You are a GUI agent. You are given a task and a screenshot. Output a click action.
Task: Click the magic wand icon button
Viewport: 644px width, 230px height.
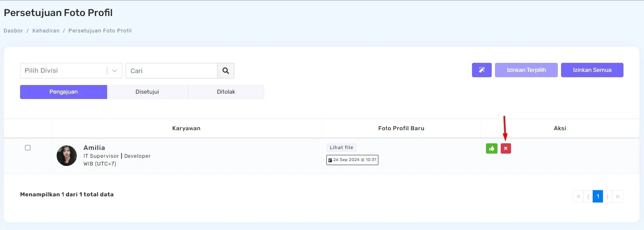481,70
